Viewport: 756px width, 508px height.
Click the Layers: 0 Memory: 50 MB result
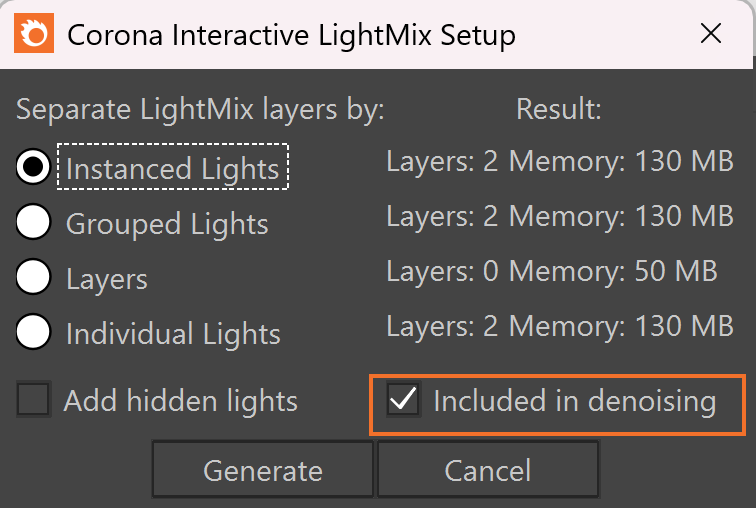552,271
